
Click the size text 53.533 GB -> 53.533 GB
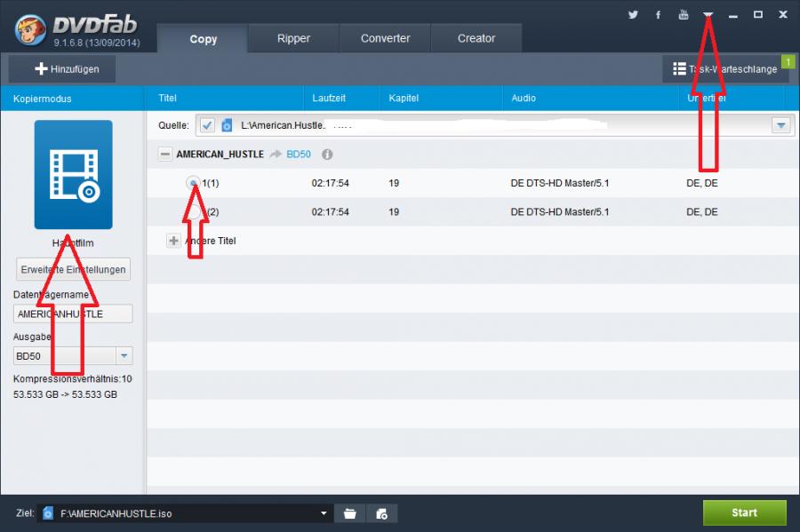coord(65,394)
